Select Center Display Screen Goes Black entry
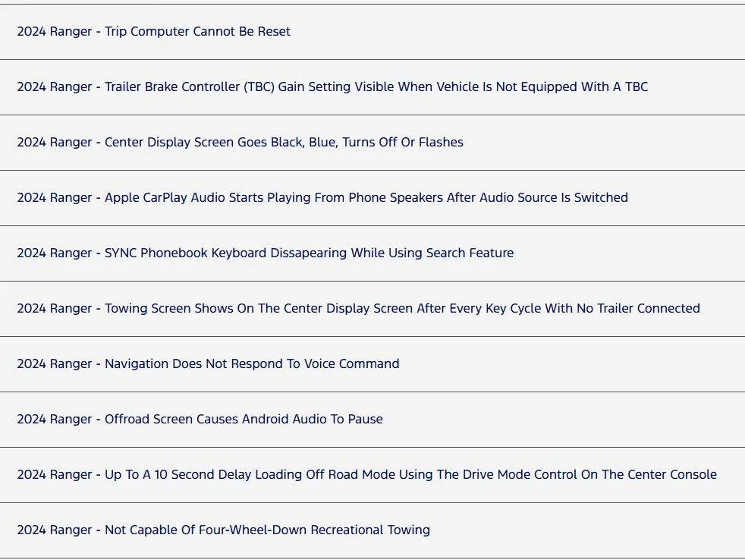745x560 pixels. point(240,142)
